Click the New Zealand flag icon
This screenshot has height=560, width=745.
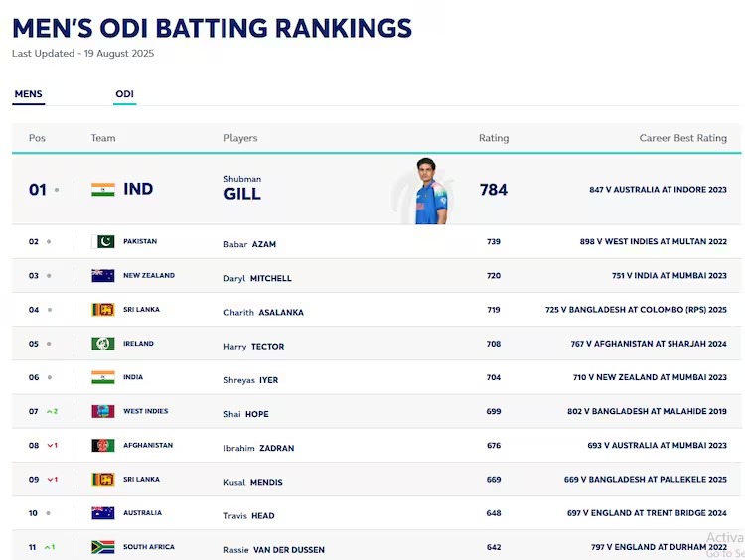pyautogui.click(x=103, y=276)
